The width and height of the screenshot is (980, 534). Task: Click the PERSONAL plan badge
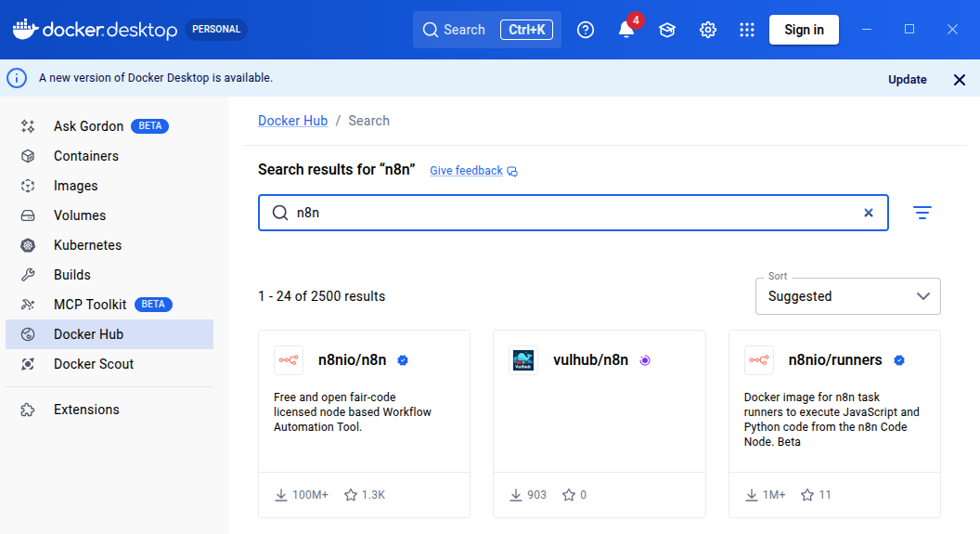[x=216, y=30]
